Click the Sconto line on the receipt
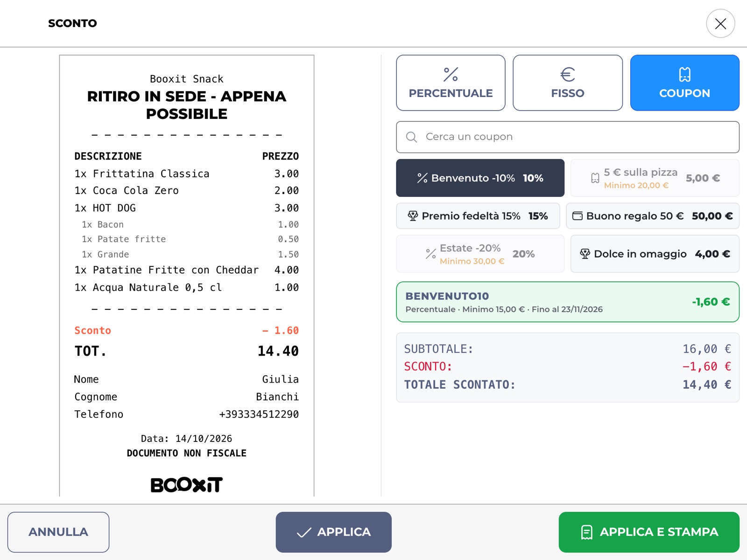Image resolution: width=747 pixels, height=560 pixels. pyautogui.click(x=187, y=330)
